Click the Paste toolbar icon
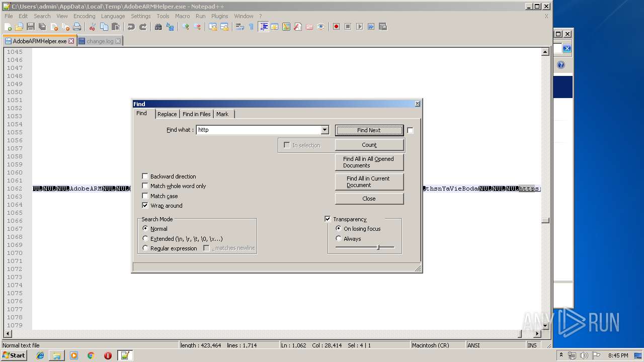The image size is (644, 362). click(116, 27)
